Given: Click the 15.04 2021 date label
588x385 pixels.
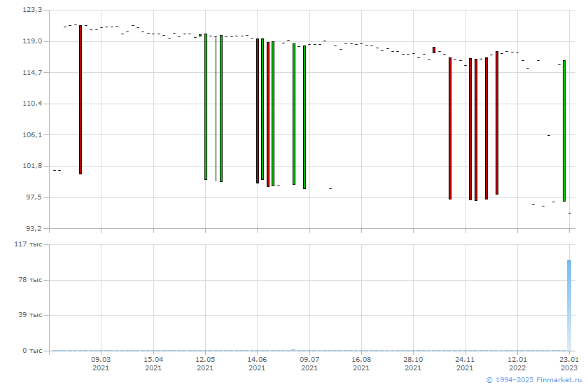Looking at the screenshot, I should [x=153, y=363].
